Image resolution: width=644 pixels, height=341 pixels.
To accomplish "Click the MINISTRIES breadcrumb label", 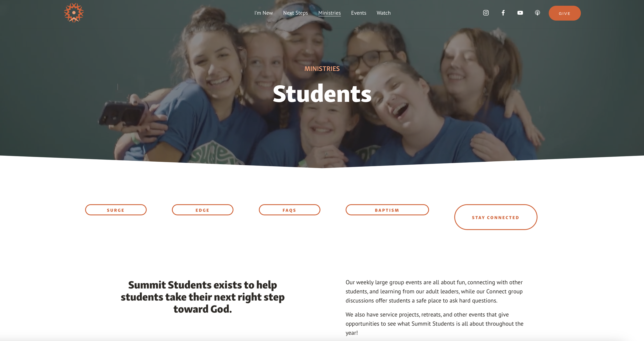I will pyautogui.click(x=322, y=69).
